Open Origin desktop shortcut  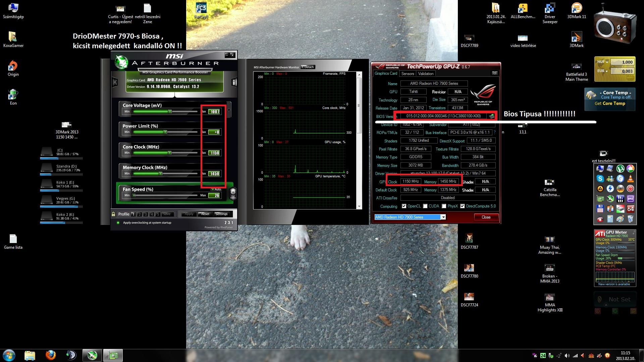[x=13, y=68]
